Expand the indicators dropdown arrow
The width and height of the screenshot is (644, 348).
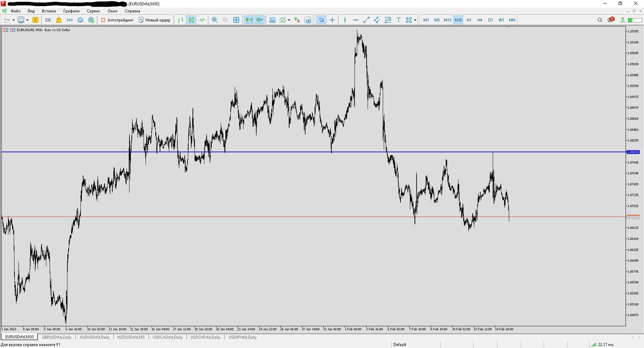coord(290,20)
